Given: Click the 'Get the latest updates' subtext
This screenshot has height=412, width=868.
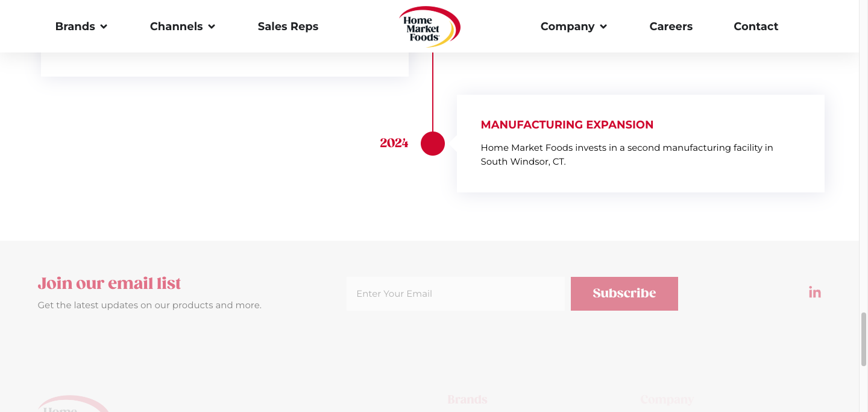Looking at the screenshot, I should (x=149, y=305).
